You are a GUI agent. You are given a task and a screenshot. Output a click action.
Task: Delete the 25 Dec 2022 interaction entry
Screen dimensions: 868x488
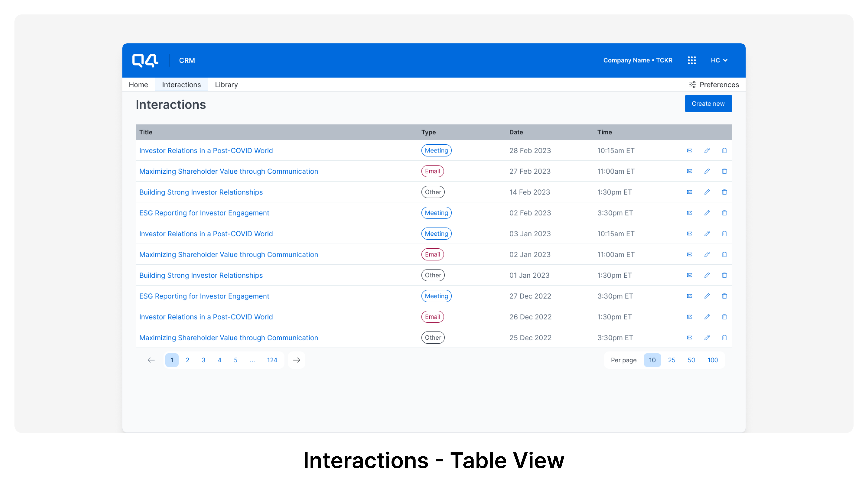point(724,338)
